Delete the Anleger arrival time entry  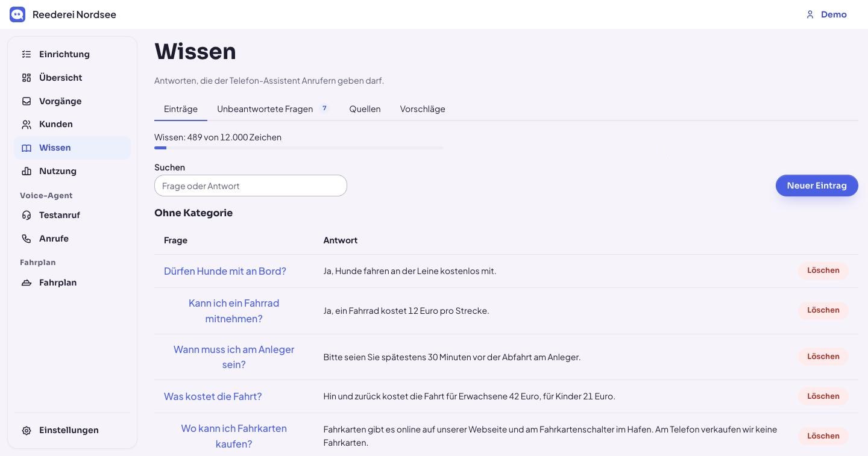point(823,357)
